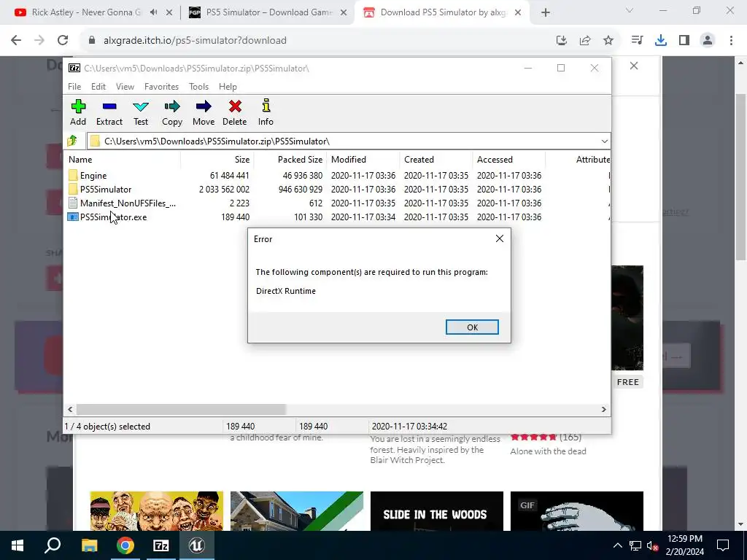Switch to Rick Astley YouTube tab
Viewport: 747px width, 560px height.
point(86,12)
